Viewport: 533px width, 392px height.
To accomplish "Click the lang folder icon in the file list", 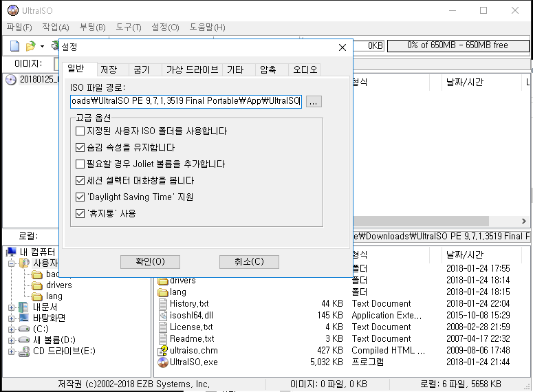I will (x=163, y=292).
